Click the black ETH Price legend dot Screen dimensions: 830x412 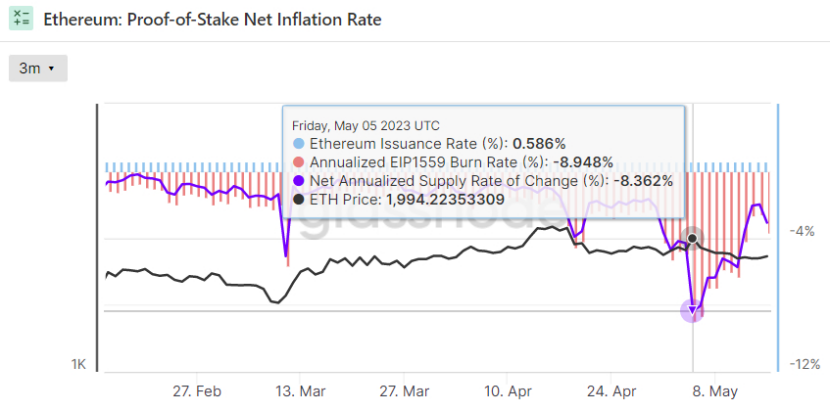(x=298, y=199)
